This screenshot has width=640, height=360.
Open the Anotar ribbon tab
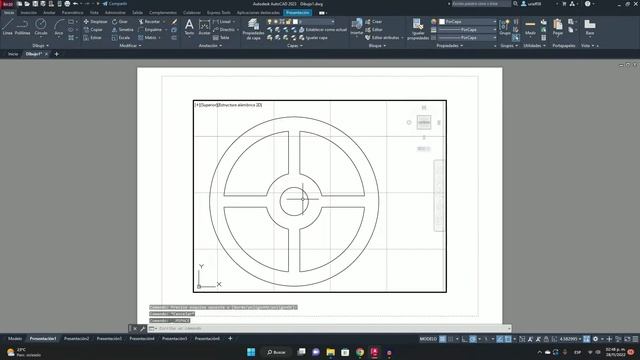[x=49, y=13]
